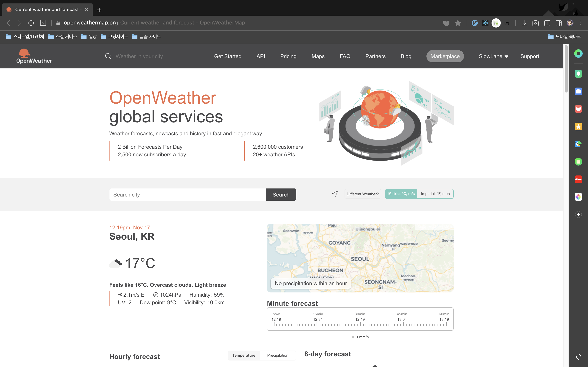Open the browser three-dot menu
Viewport: 588px width, 367px height.
coord(581,23)
